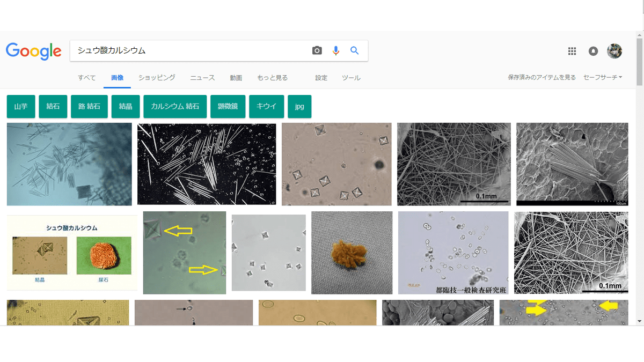The width and height of the screenshot is (644, 362).
Task: Switch to the 動画 tab
Action: [236, 78]
